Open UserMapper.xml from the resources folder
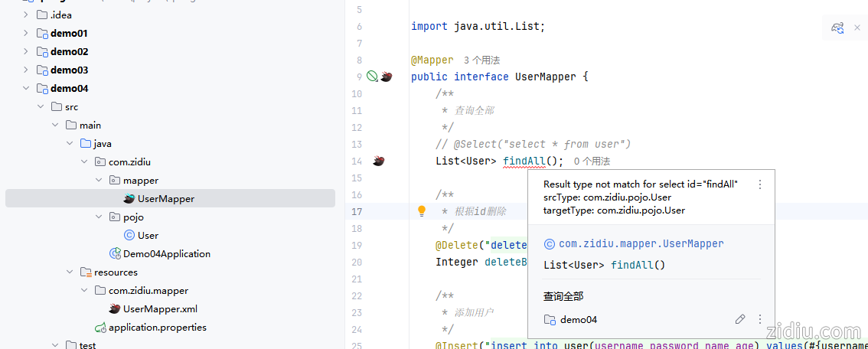868x349 pixels. coord(161,308)
